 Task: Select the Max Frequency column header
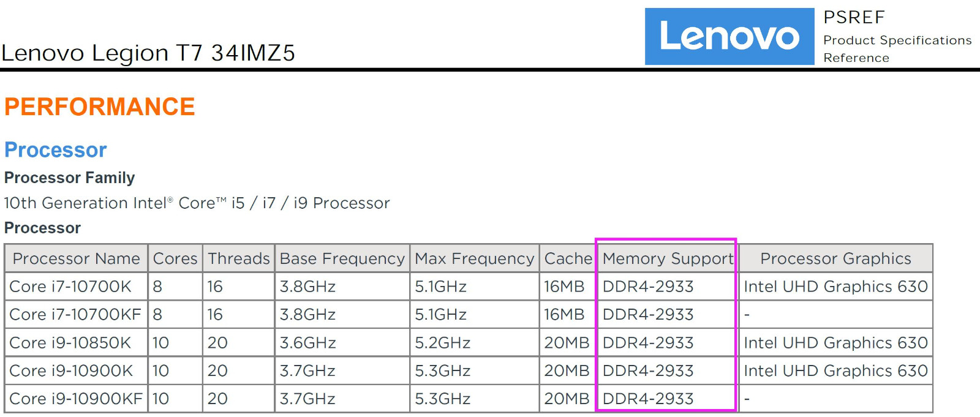[475, 258]
